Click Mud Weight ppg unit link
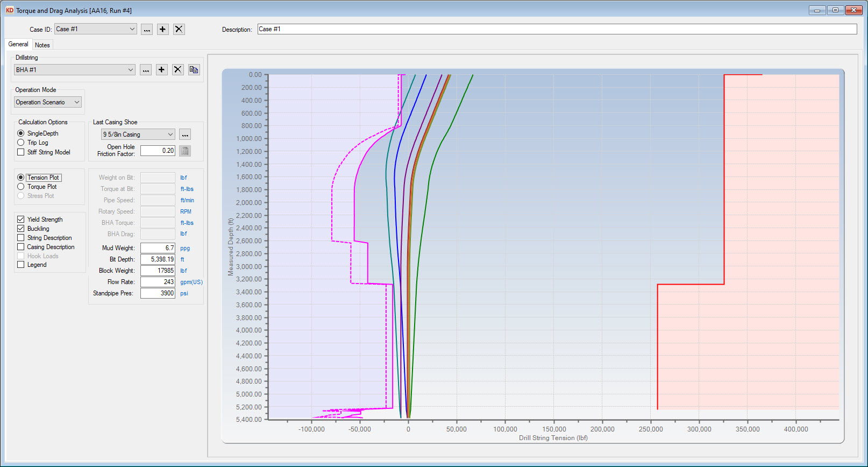868x467 pixels. pyautogui.click(x=185, y=249)
